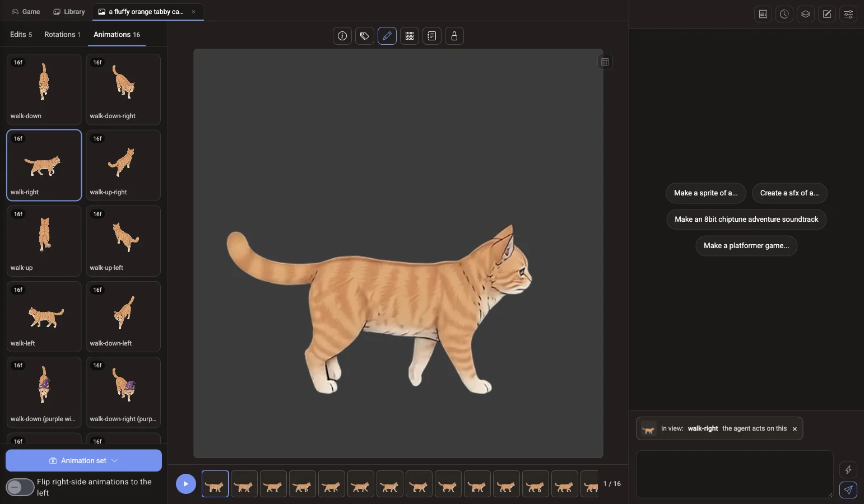Image resolution: width=864 pixels, height=504 pixels.
Task: Select the walk-left animation thumbnail
Action: coord(44,316)
